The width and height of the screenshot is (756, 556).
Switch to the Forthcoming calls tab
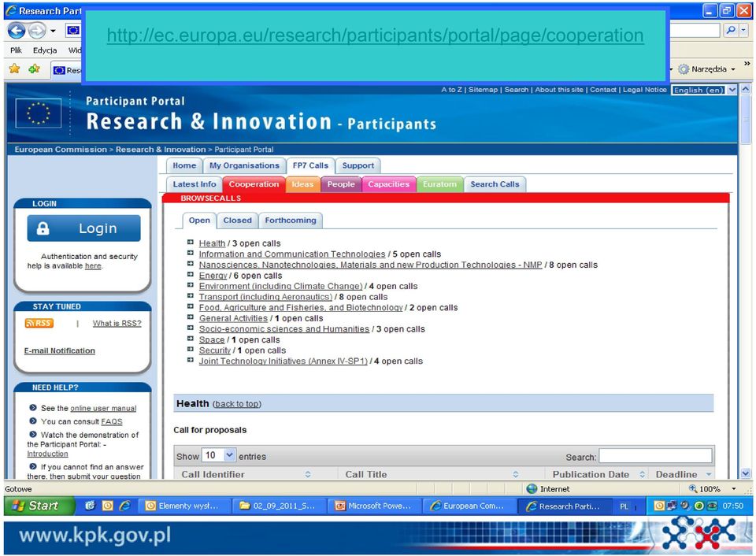tap(291, 221)
